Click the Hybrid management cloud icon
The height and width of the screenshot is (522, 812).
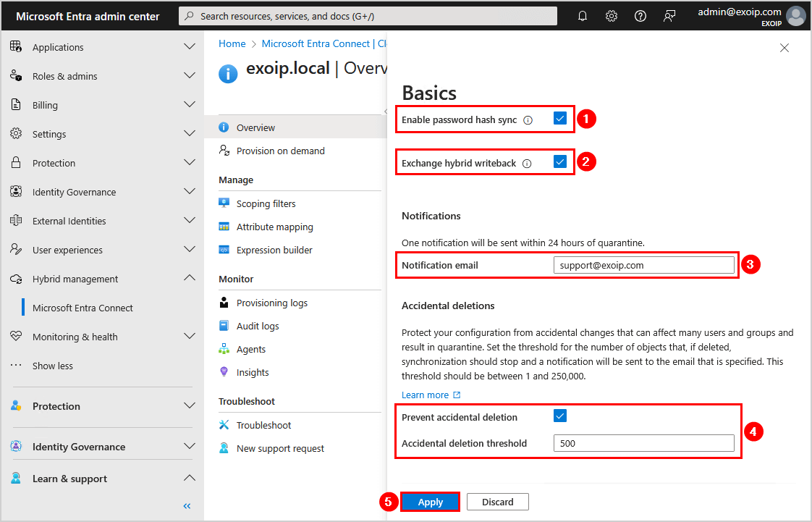(16, 279)
